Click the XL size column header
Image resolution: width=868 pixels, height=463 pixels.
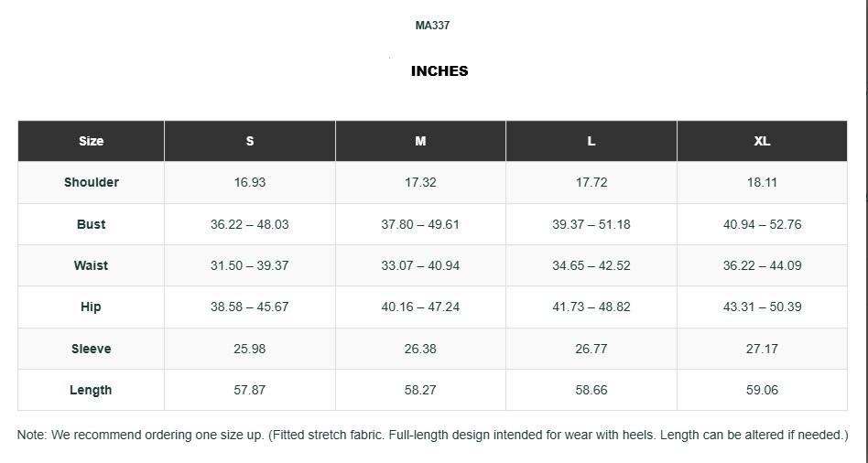[x=762, y=141]
